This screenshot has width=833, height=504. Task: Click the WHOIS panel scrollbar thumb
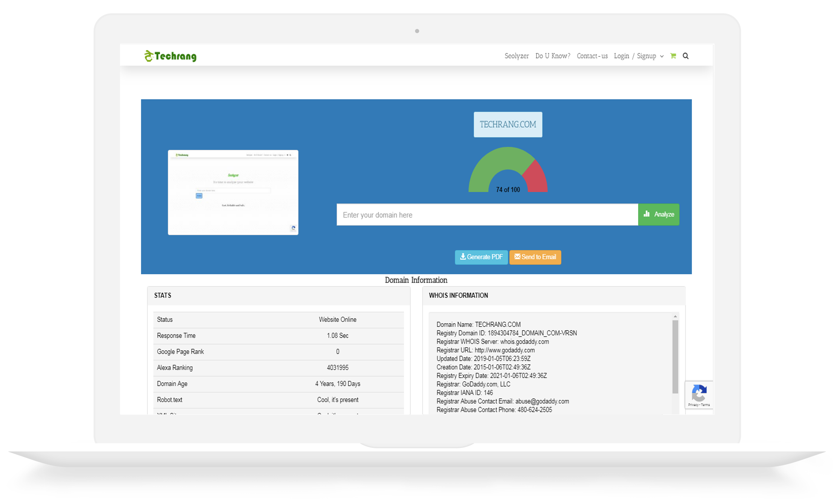tap(675, 356)
